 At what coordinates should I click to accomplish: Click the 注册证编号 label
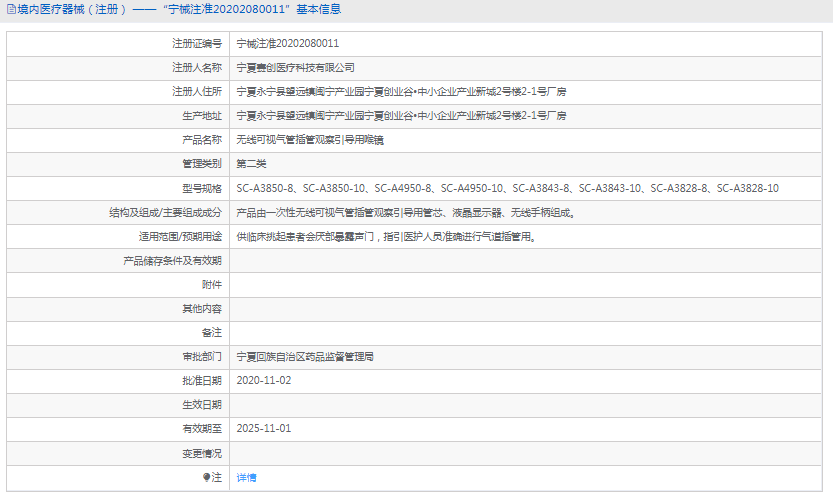tap(197, 44)
